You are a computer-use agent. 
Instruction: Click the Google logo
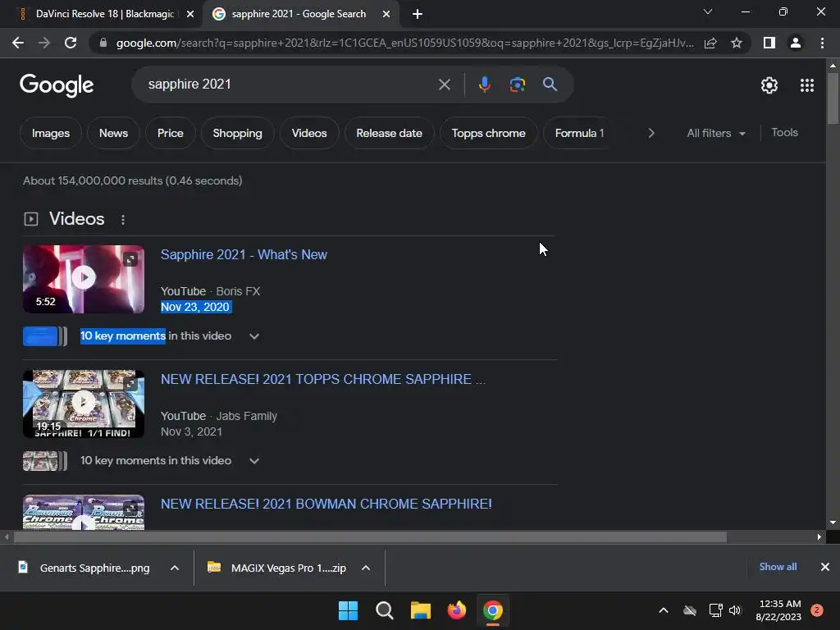coord(57,85)
